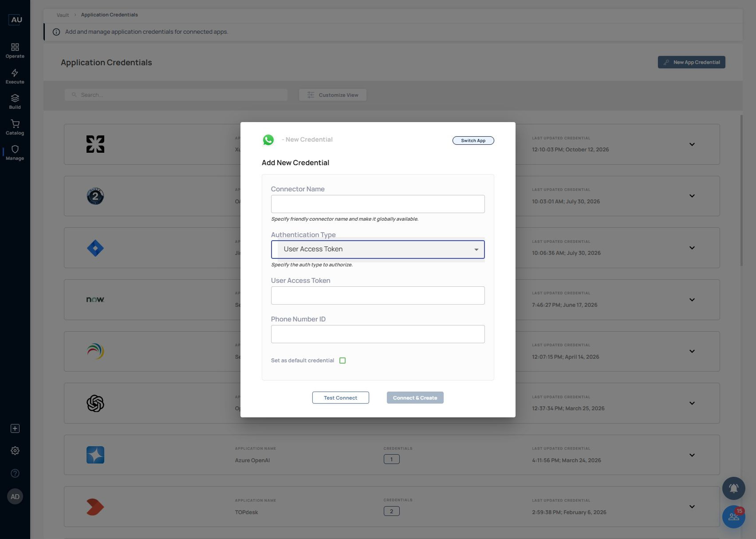Click the ServiceNow 'now' logo
Viewport: 756px width, 539px height.
pos(95,300)
